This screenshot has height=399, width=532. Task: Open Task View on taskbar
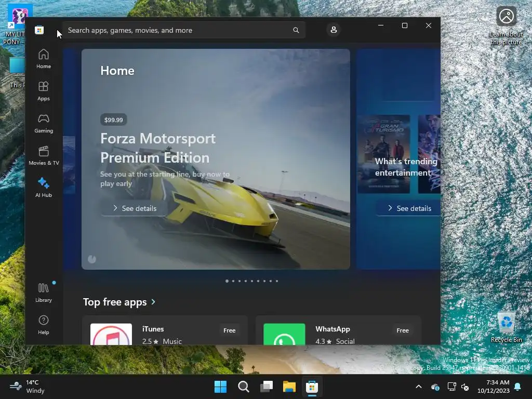[267, 387]
